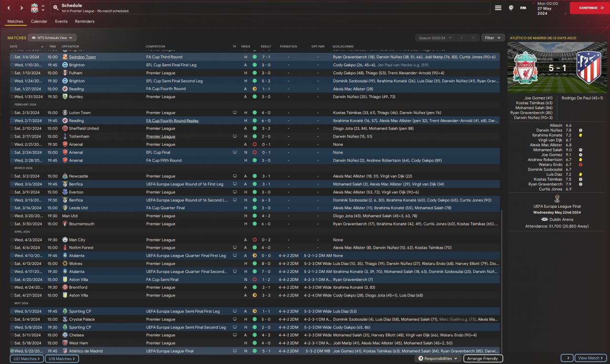Screen dimensions: 610x364
Task: Select the row circle for Atlético de Madrid match
Action: [x=12, y=351]
